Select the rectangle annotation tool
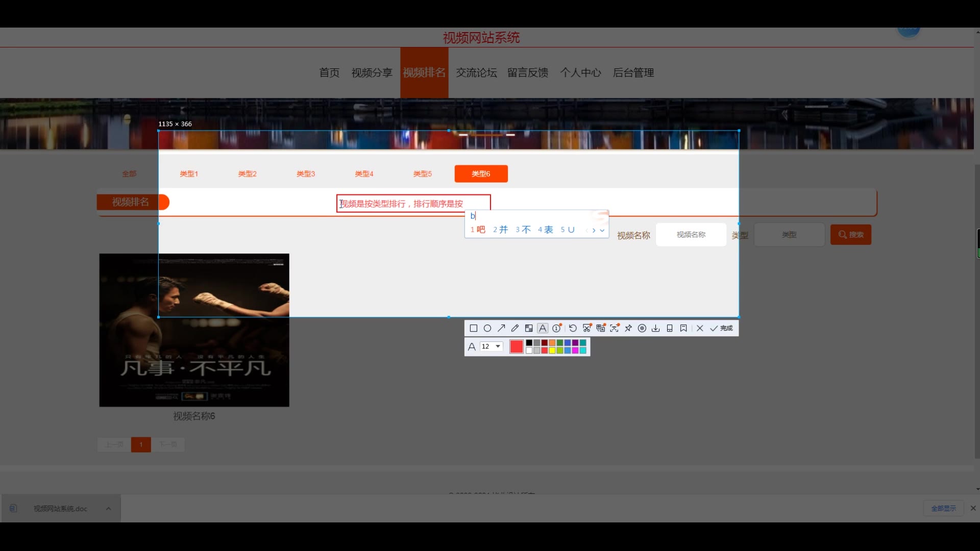 (x=474, y=328)
